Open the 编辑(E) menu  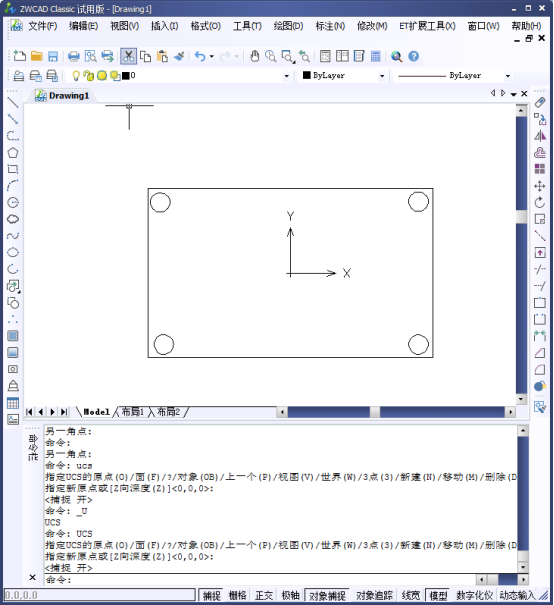click(83, 26)
